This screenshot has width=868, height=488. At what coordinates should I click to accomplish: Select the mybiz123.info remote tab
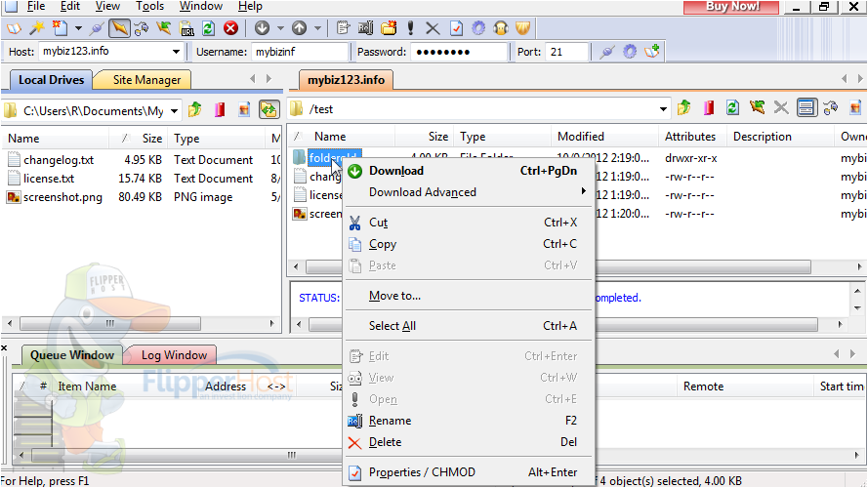[x=346, y=80]
